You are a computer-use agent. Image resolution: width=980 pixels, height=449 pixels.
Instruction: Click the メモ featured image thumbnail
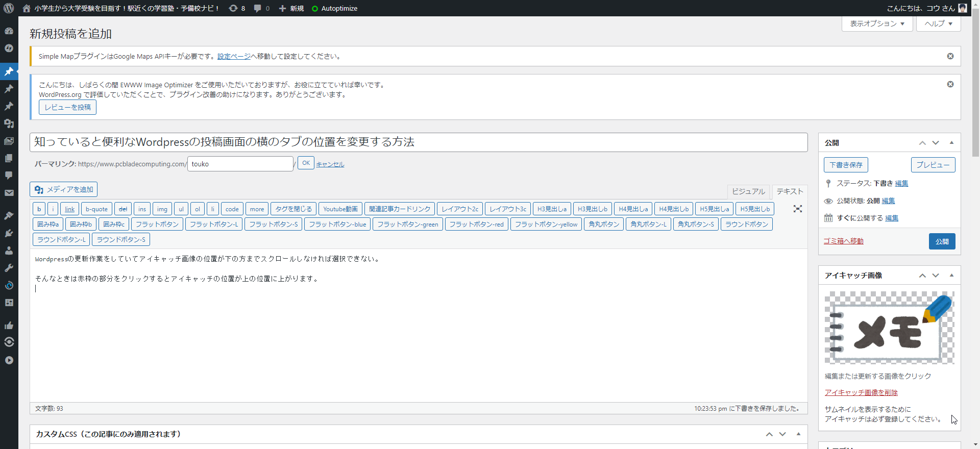point(889,328)
